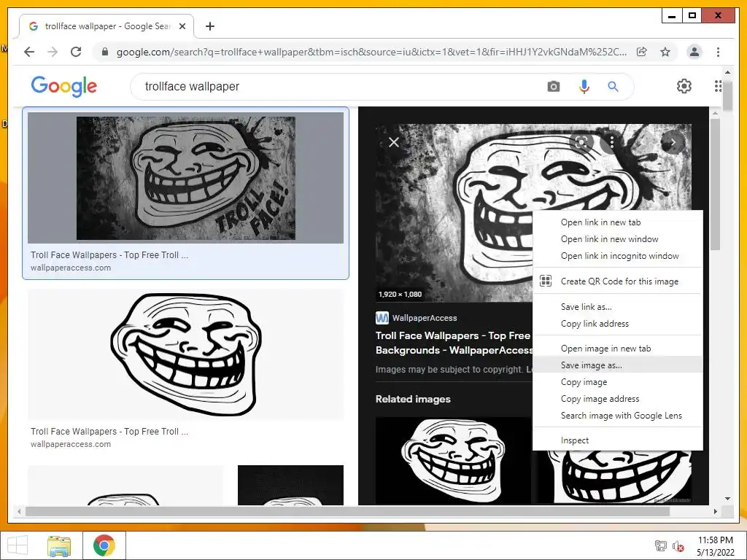Select Copy link address
The width and height of the screenshot is (747, 560).
[x=617, y=323]
